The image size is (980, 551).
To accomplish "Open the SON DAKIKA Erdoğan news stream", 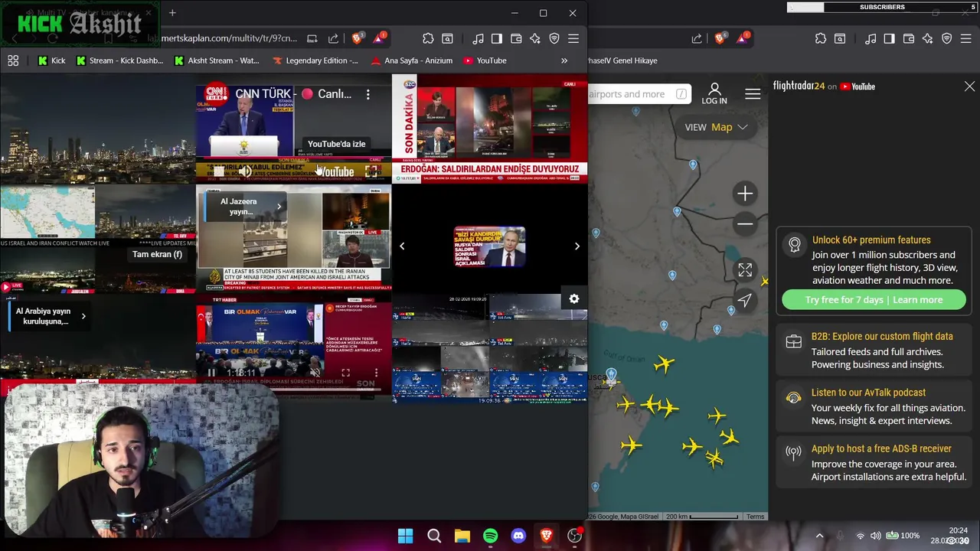I will coord(490,129).
